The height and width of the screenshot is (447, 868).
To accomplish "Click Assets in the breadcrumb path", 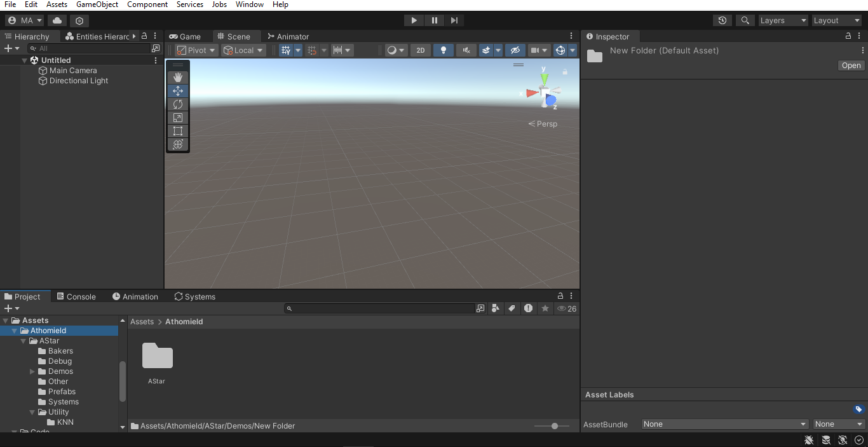I will pos(142,322).
